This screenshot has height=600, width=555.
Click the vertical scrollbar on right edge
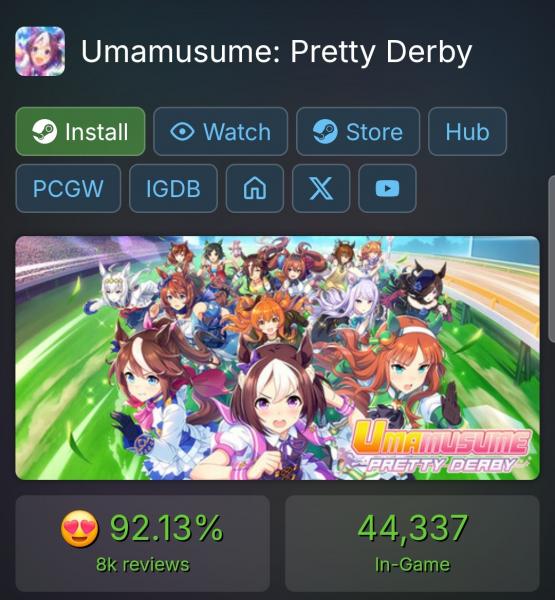(552, 260)
